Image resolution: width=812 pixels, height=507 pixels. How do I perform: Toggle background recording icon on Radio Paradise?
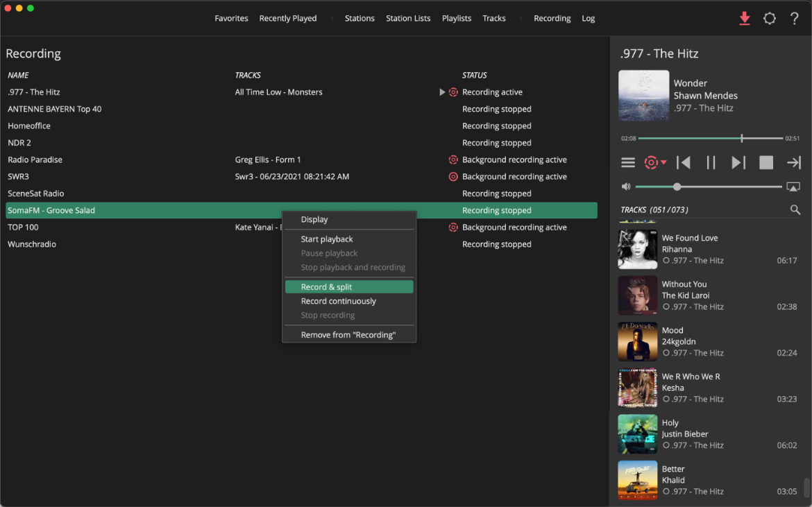pyautogui.click(x=453, y=160)
